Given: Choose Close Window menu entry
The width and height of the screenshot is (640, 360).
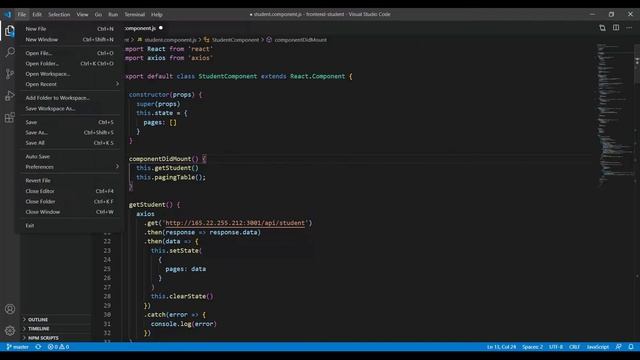Looking at the screenshot, I should [70, 212].
